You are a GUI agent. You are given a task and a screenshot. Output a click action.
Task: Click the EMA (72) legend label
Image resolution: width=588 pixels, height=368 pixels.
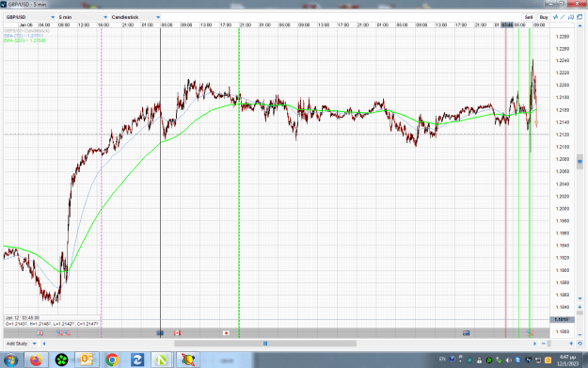(24, 36)
